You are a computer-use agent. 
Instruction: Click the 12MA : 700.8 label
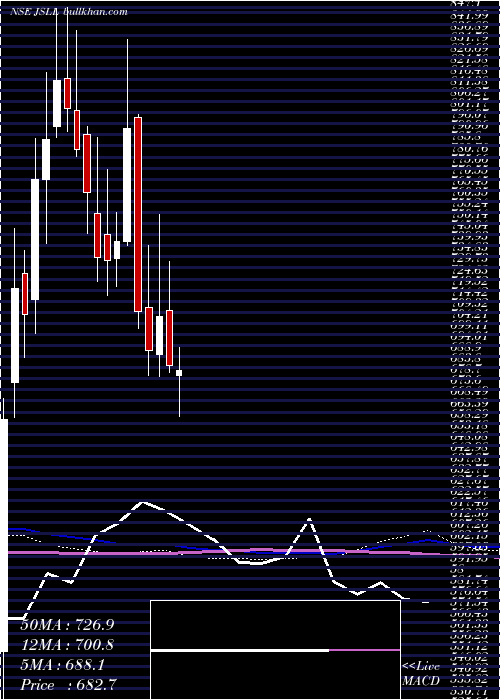tap(67, 645)
